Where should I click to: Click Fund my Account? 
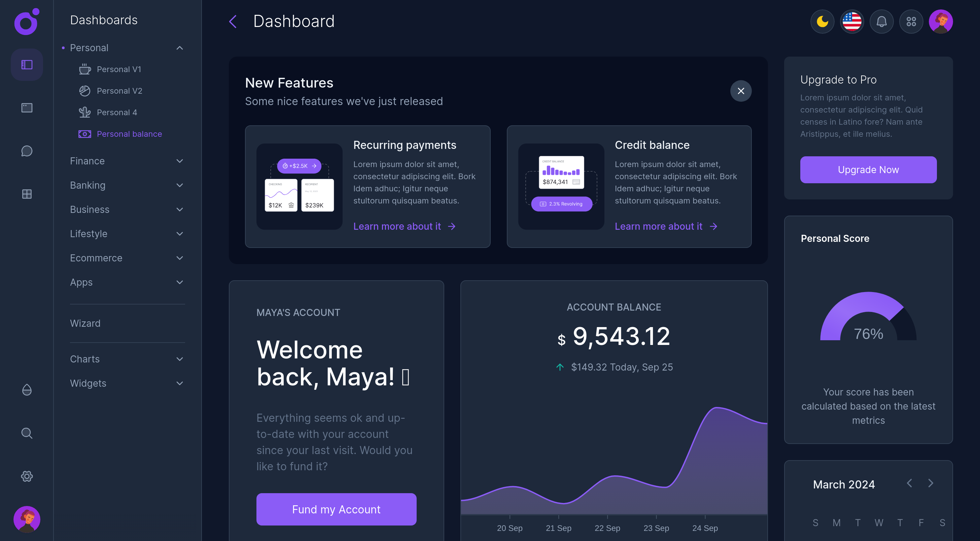click(336, 509)
